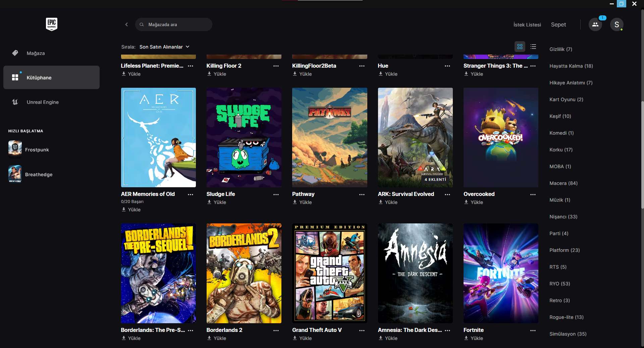Viewport: 644px width, 348px height.
Task: Filter by Korku (17) genre
Action: (x=561, y=150)
